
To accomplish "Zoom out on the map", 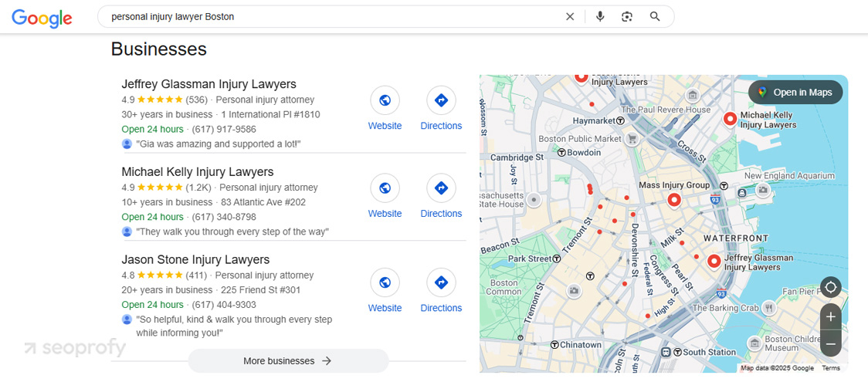I will click(830, 343).
